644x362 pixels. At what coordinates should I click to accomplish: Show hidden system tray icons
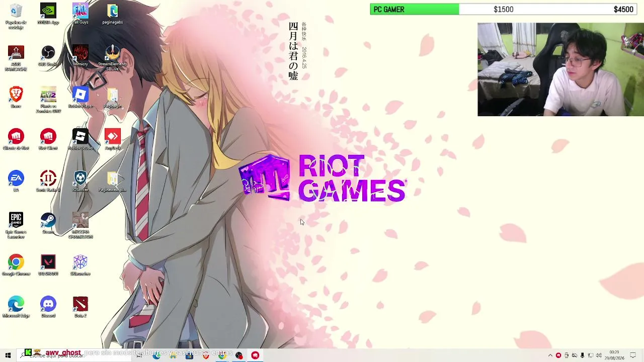pos(550,355)
